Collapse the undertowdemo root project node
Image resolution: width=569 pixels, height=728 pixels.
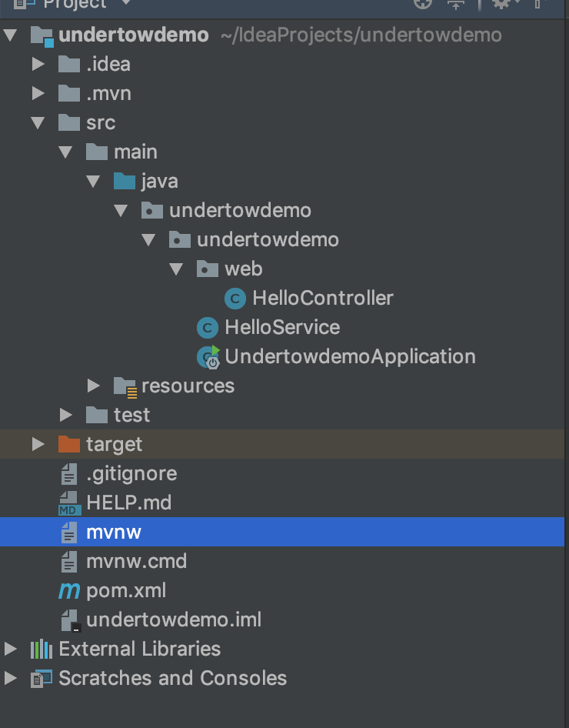coord(11,35)
